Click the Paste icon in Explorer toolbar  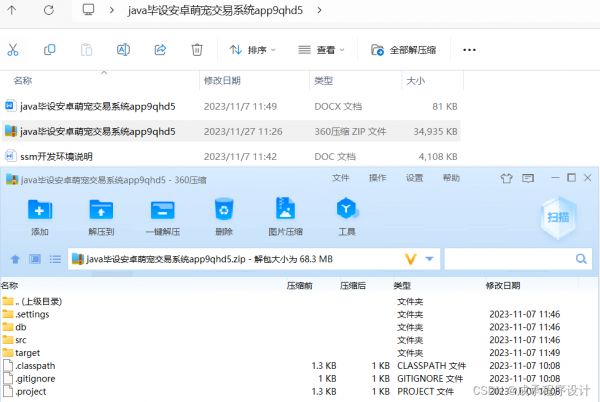[x=86, y=50]
